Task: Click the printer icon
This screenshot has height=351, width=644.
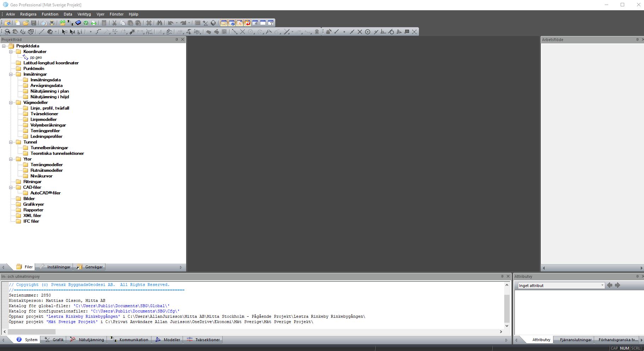Action: (x=52, y=23)
